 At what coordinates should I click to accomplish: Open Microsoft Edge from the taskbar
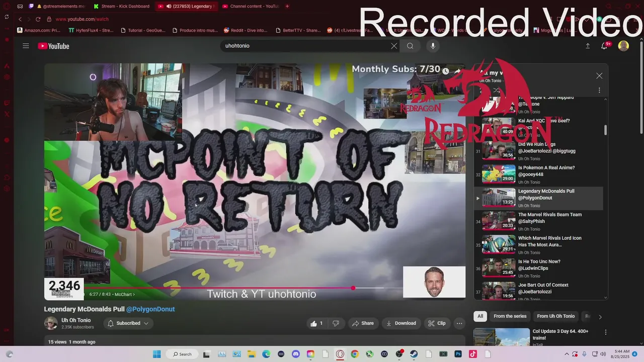tap(266, 354)
